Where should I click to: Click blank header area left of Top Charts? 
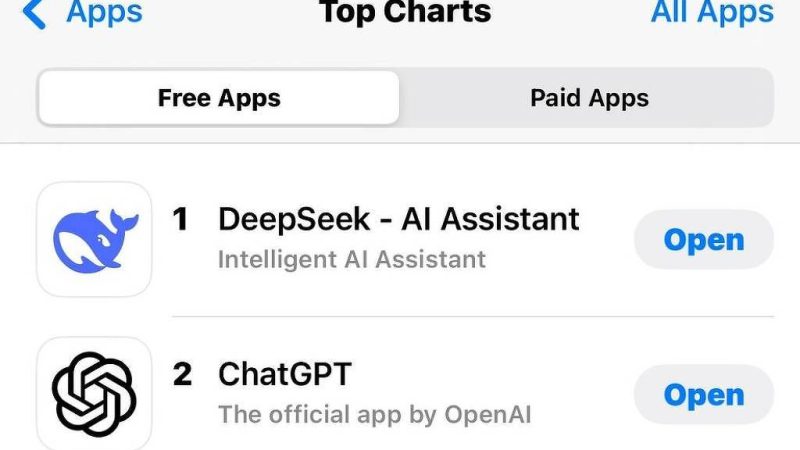pyautogui.click(x=230, y=13)
